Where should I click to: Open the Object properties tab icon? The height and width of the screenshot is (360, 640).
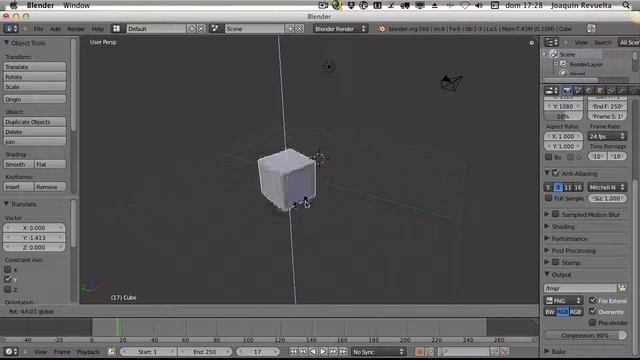pyautogui.click(x=600, y=91)
